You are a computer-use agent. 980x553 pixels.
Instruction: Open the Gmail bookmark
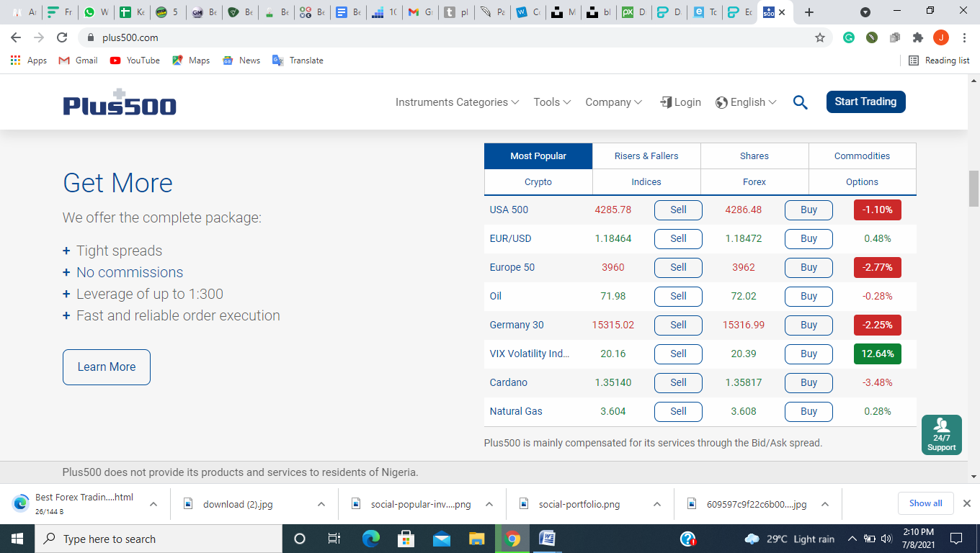78,60
